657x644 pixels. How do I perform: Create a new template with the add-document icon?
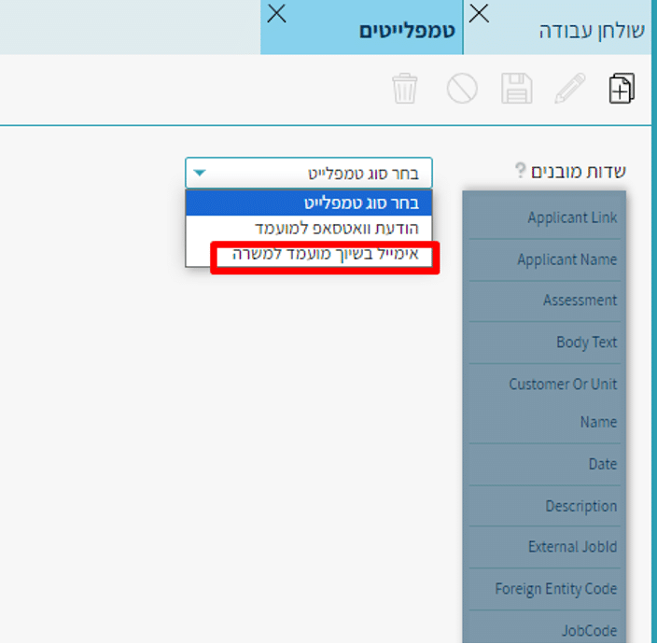coord(622,90)
